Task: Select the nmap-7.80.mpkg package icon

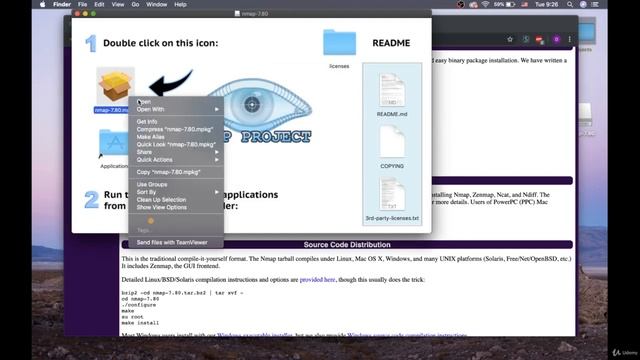Action: click(x=116, y=86)
